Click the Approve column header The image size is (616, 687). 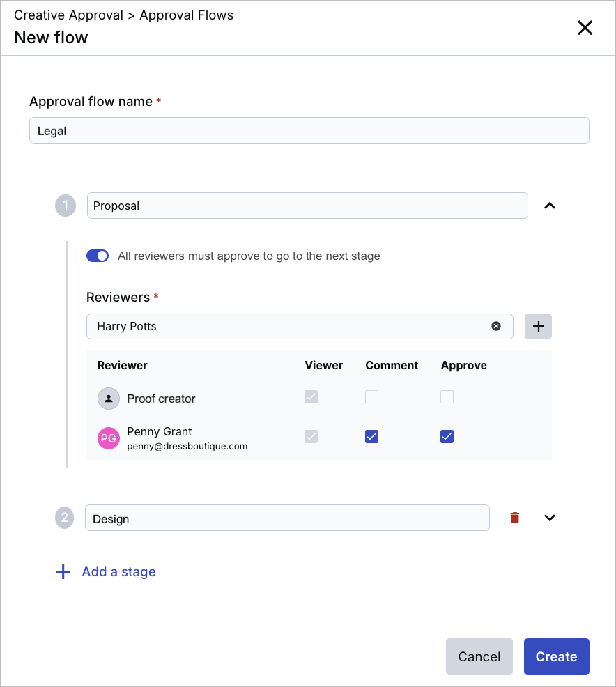click(x=463, y=365)
